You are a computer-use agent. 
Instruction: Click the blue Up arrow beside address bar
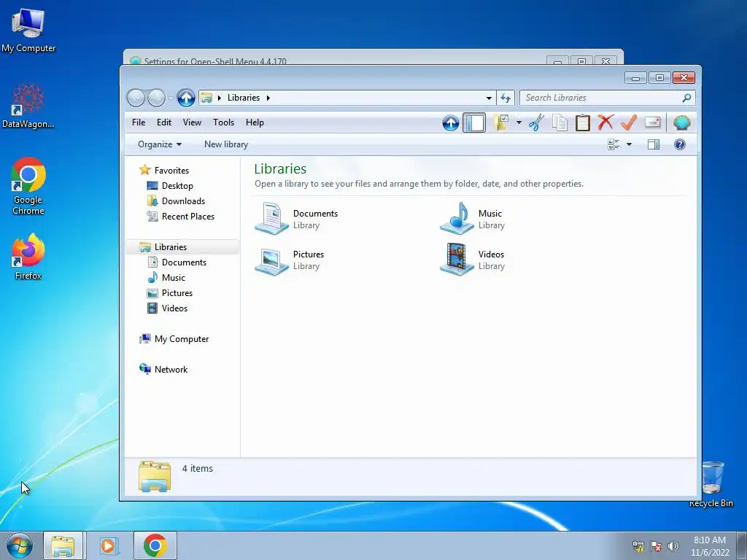186,98
